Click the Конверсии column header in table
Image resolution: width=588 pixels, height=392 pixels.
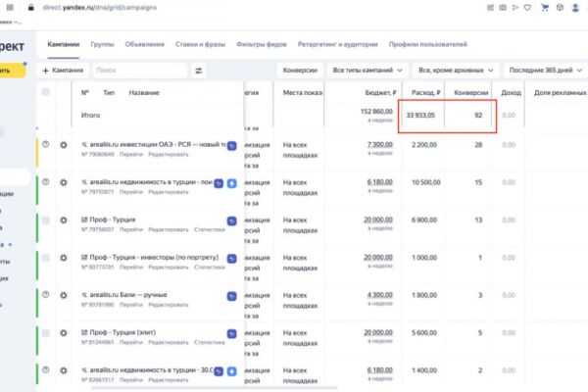(x=471, y=93)
